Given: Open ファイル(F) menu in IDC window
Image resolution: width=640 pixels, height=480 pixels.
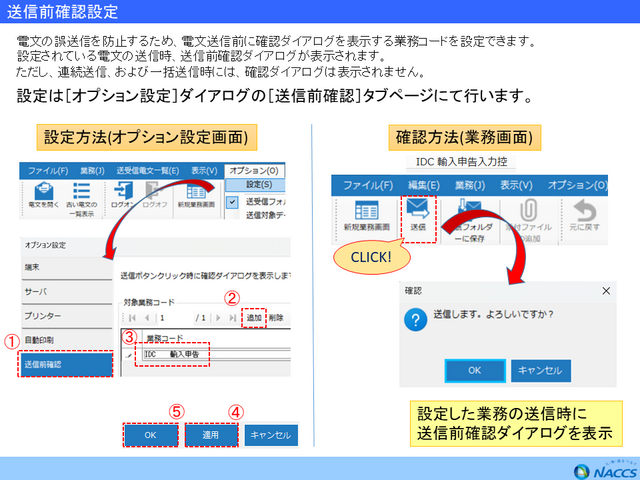Looking at the screenshot, I should [x=368, y=185].
